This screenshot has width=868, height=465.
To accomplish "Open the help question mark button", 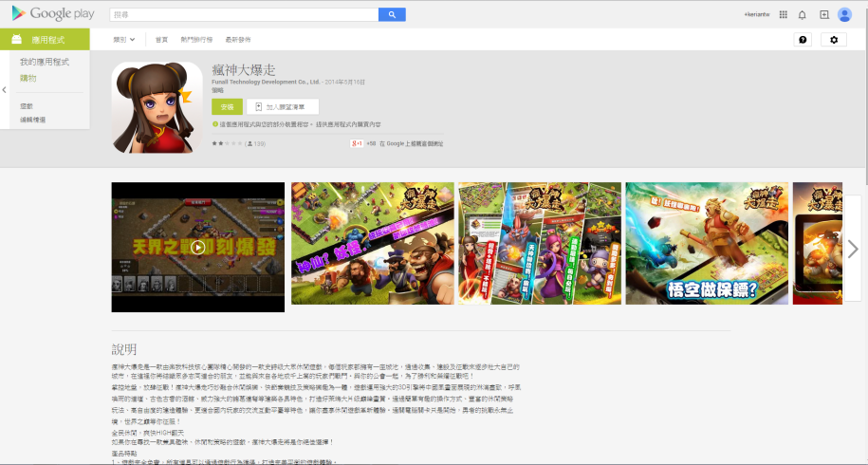I will 803,40.
